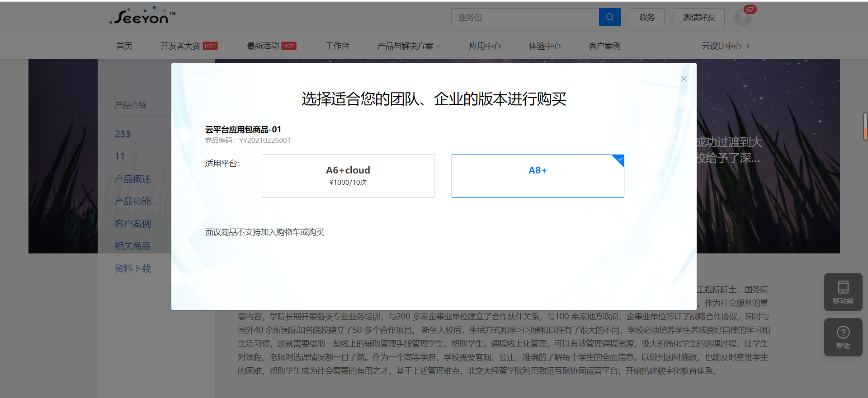This screenshot has width=868, height=398.
Task: Jump to 客户案例 in left sidebar
Action: coord(133,224)
